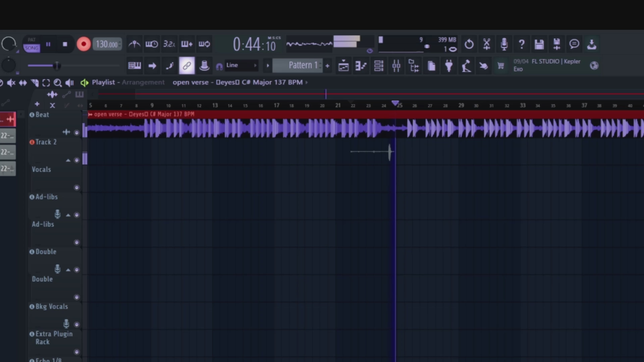
Task: Open the Line snap dropdown
Action: (241, 66)
